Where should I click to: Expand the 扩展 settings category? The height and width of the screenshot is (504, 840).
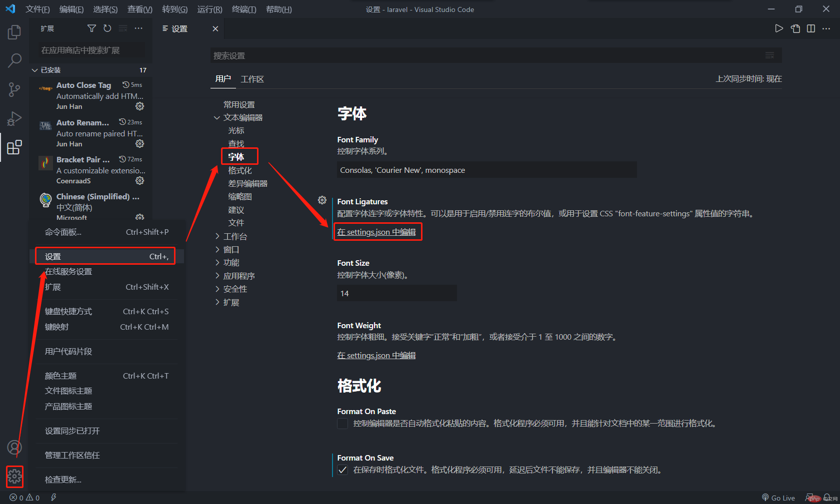pyautogui.click(x=217, y=302)
